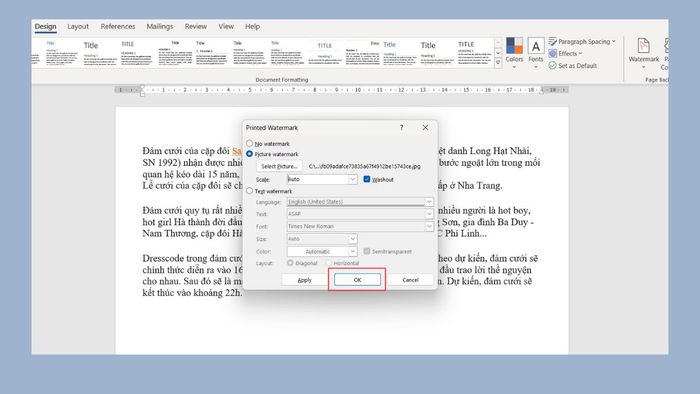Viewport: 700px width, 394px height.
Task: Select Diagonal layout option
Action: pos(290,263)
